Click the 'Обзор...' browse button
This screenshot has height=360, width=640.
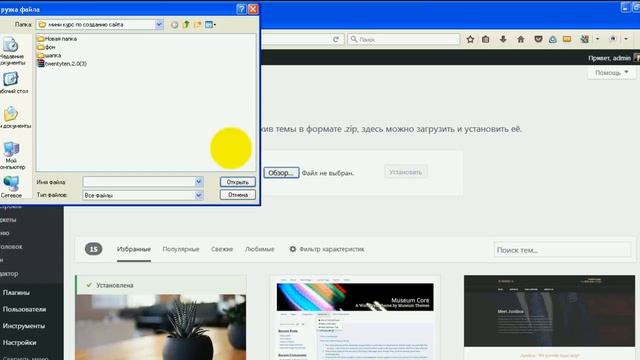click(281, 173)
